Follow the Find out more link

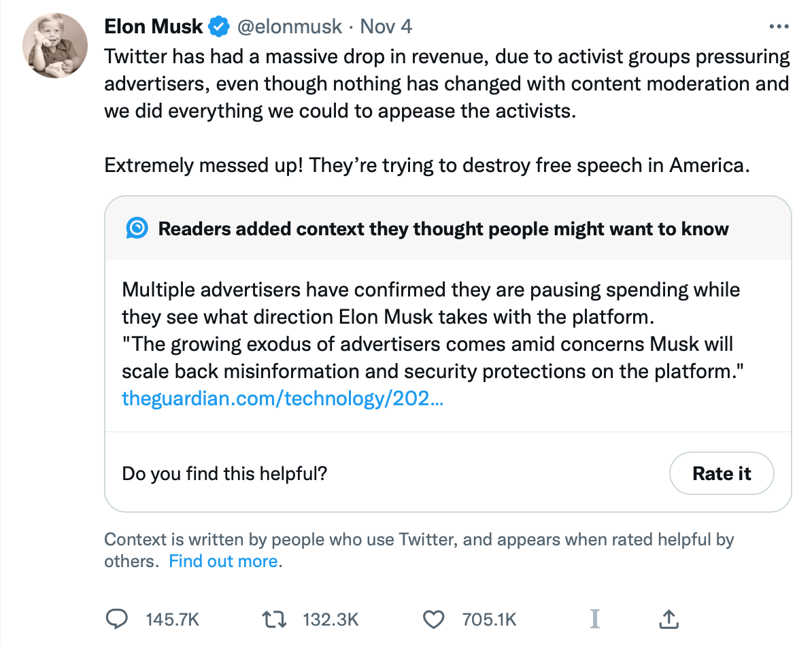[224, 561]
